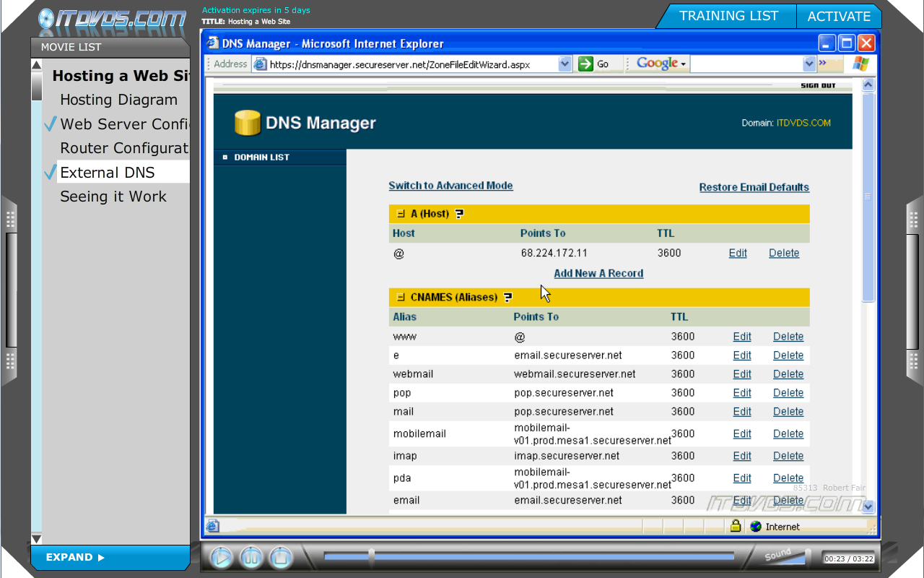This screenshot has height=578, width=924.
Task: Collapse the A (Host) section
Action: tap(401, 214)
